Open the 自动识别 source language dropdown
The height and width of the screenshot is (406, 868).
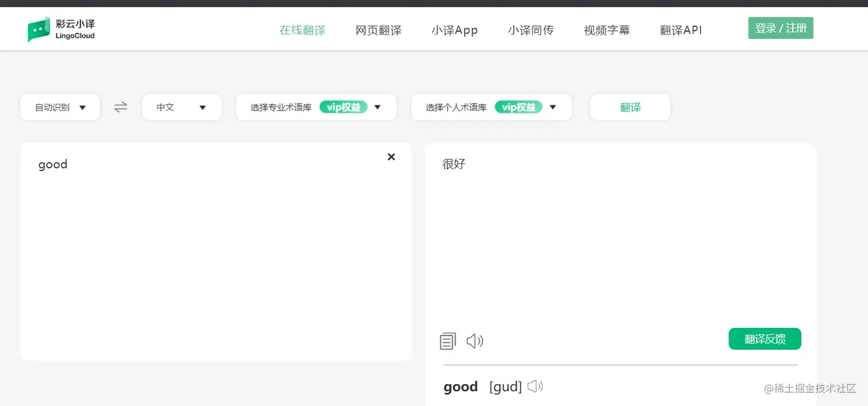60,107
